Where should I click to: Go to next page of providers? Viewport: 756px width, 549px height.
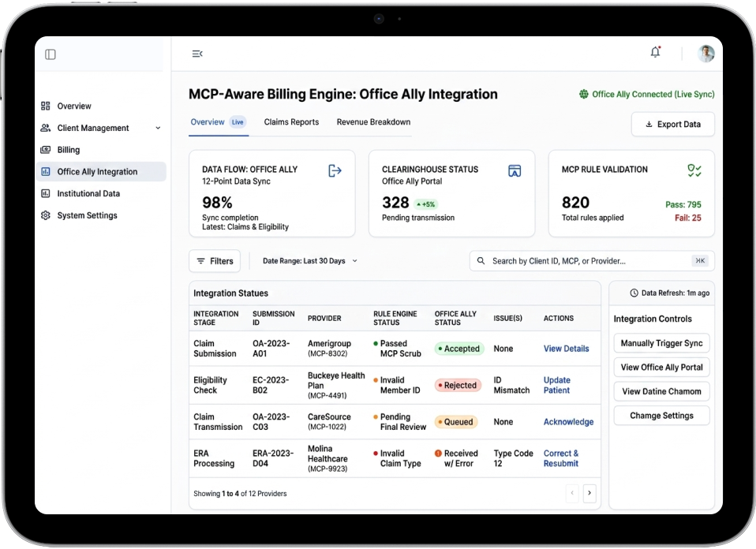tap(589, 493)
